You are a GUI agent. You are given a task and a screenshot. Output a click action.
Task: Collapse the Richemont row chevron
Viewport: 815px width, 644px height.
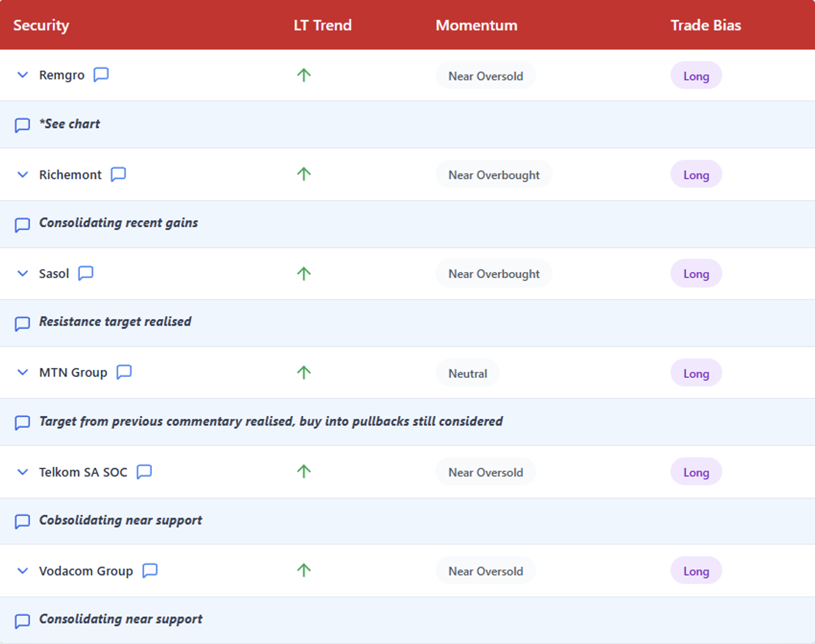22,174
